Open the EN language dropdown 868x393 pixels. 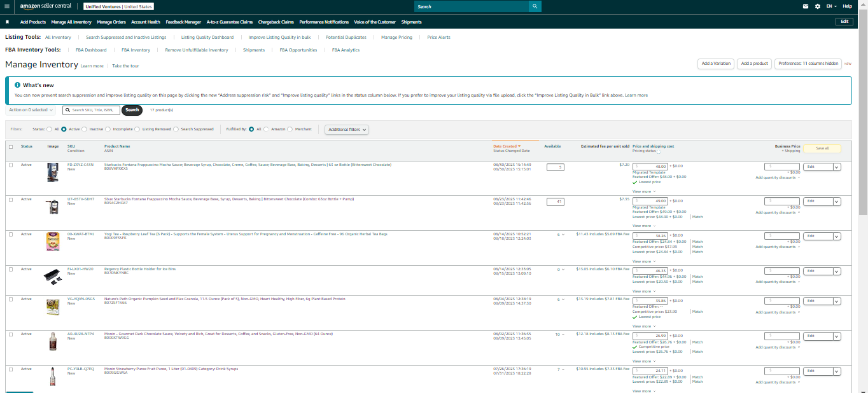[x=832, y=6]
